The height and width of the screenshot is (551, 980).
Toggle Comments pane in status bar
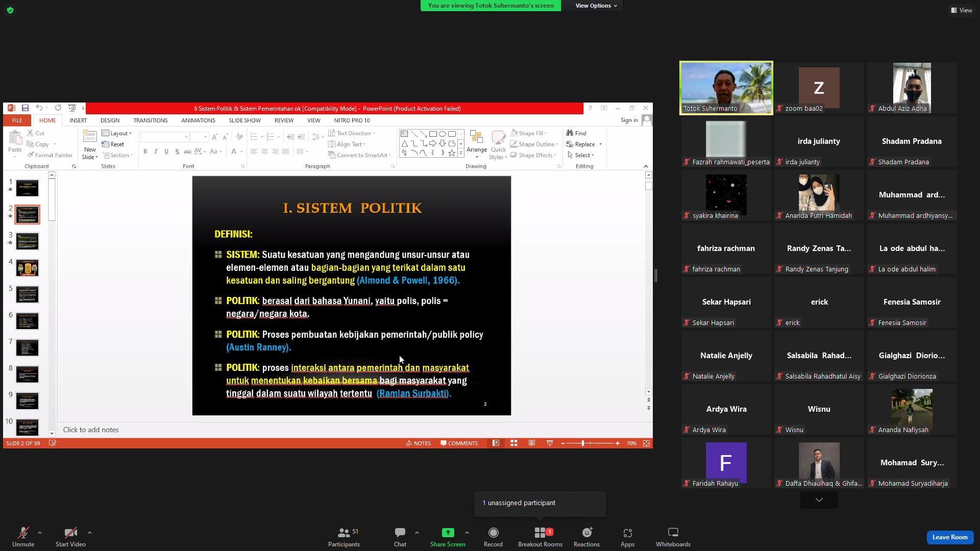tap(459, 443)
